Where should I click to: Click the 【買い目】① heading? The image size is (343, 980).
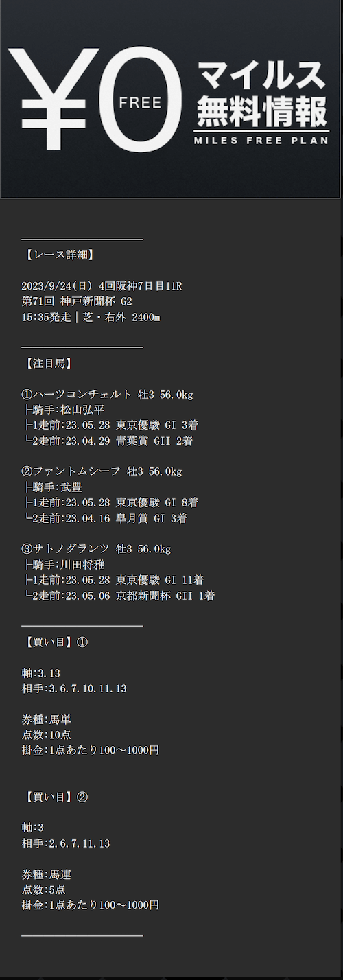[x=56, y=642]
